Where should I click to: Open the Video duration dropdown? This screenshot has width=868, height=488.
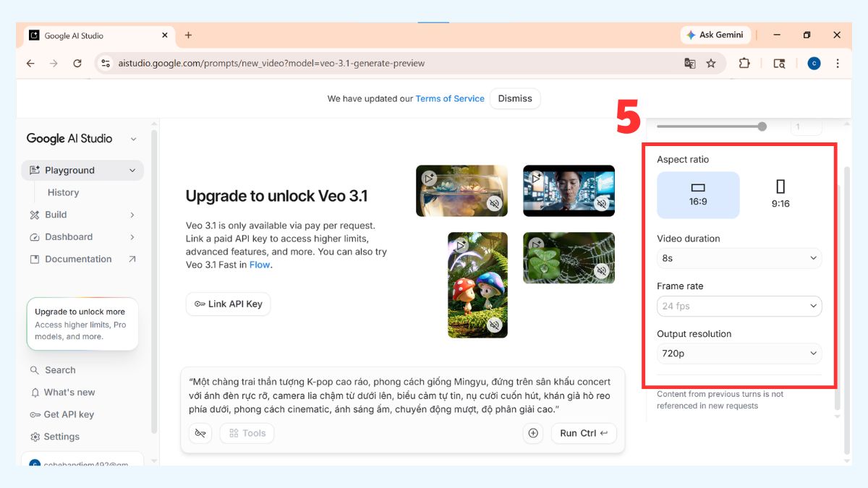pos(739,258)
